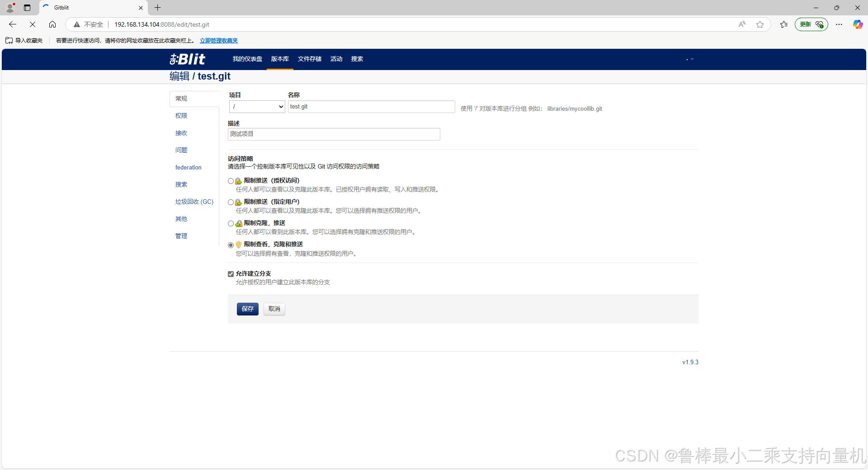The width and height of the screenshot is (868, 470).
Task: Select the 导入收藏夹 icon
Action: pos(9,40)
